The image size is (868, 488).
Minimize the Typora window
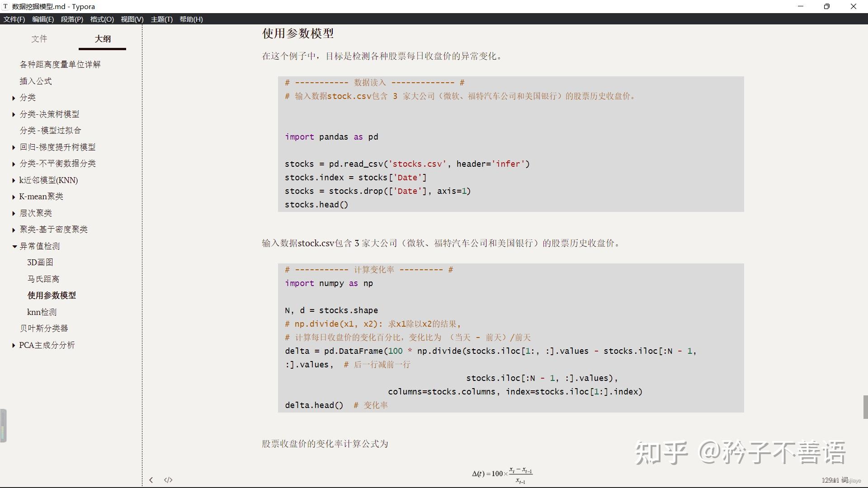tap(801, 6)
